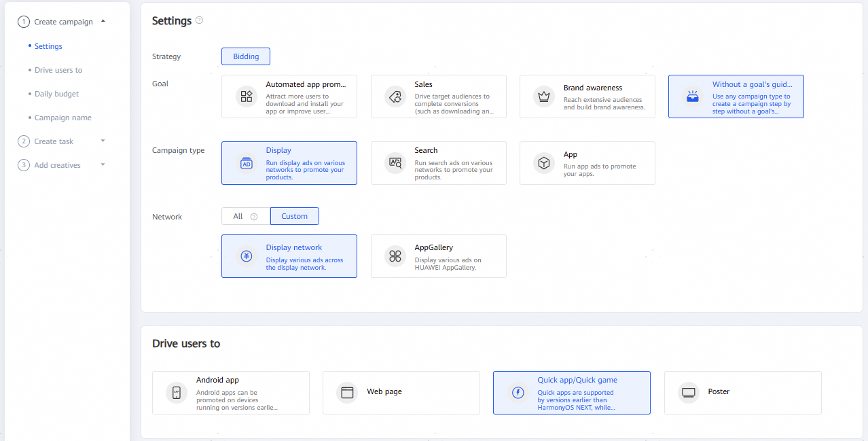
Task: Click the Android app phone icon
Action: 176,392
